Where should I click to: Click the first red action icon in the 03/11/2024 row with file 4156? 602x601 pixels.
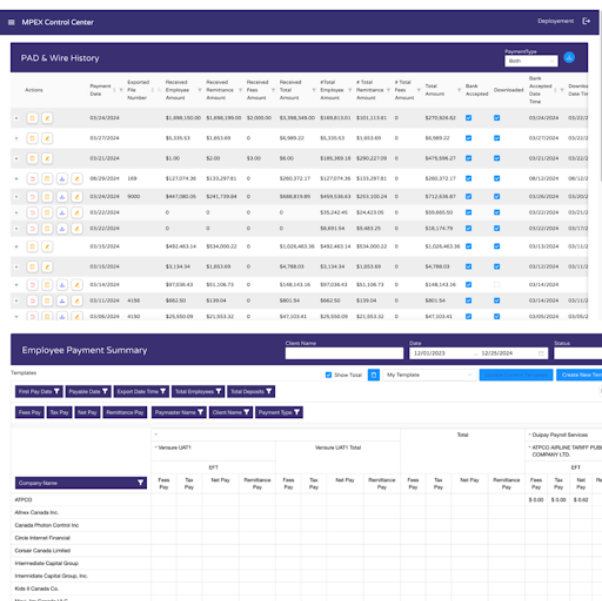pos(32,300)
